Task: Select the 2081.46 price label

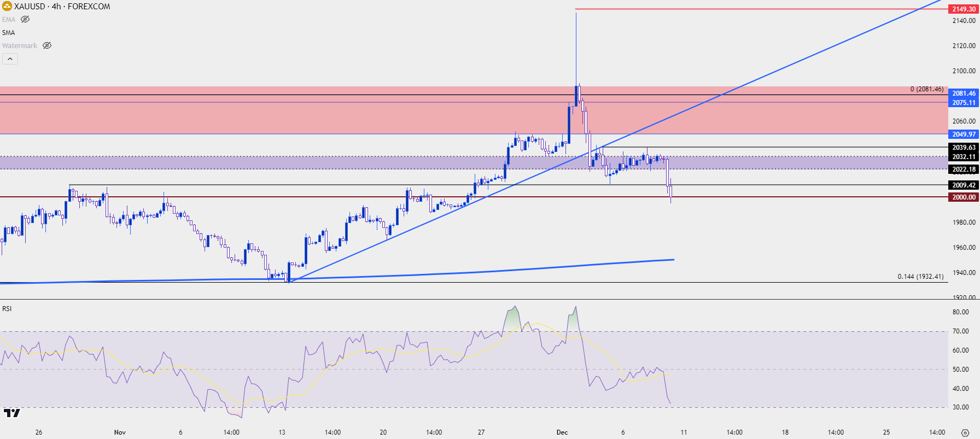Action: (x=964, y=93)
